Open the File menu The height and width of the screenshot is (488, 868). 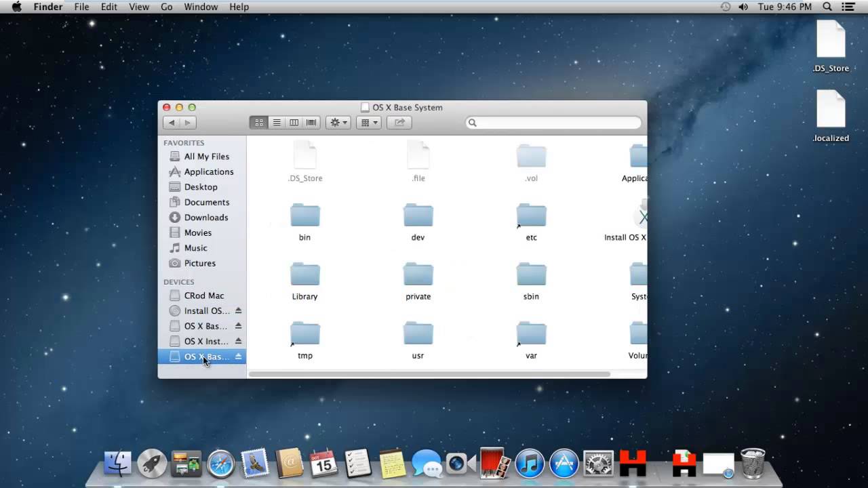tap(81, 7)
